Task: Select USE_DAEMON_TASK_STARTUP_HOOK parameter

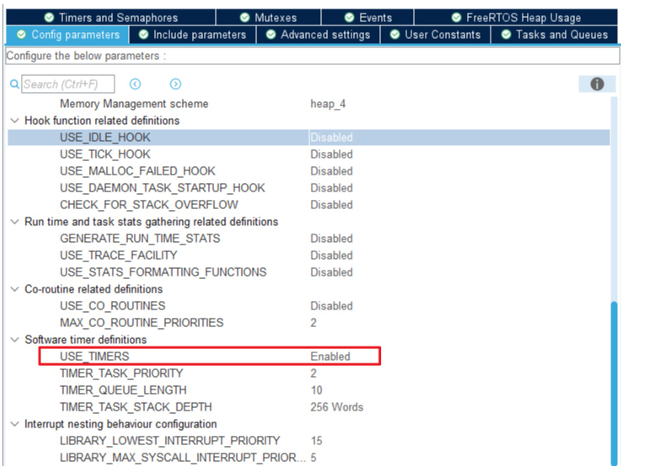Action: [163, 188]
